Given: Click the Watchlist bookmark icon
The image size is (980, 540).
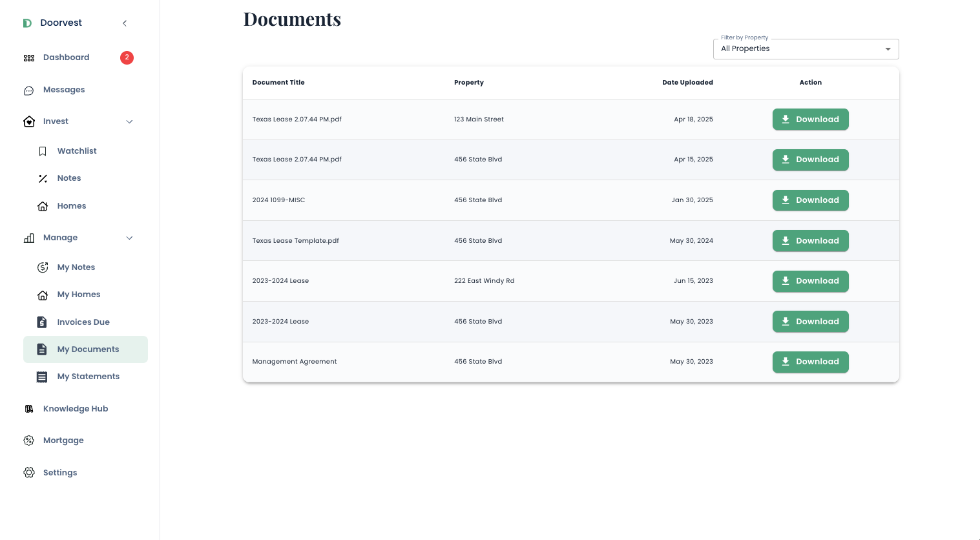Looking at the screenshot, I should tap(43, 151).
